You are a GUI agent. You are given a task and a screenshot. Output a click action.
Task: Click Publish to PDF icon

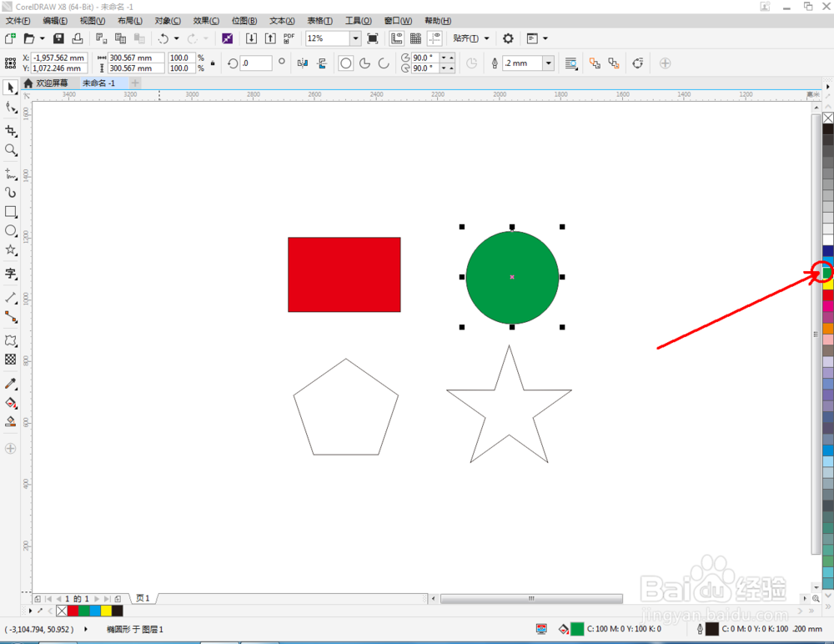pos(289,38)
